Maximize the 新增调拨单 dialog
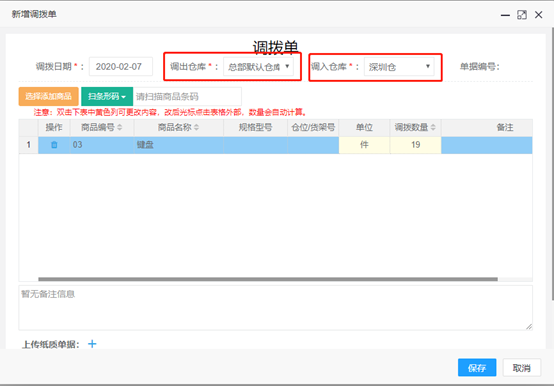 click(x=522, y=15)
